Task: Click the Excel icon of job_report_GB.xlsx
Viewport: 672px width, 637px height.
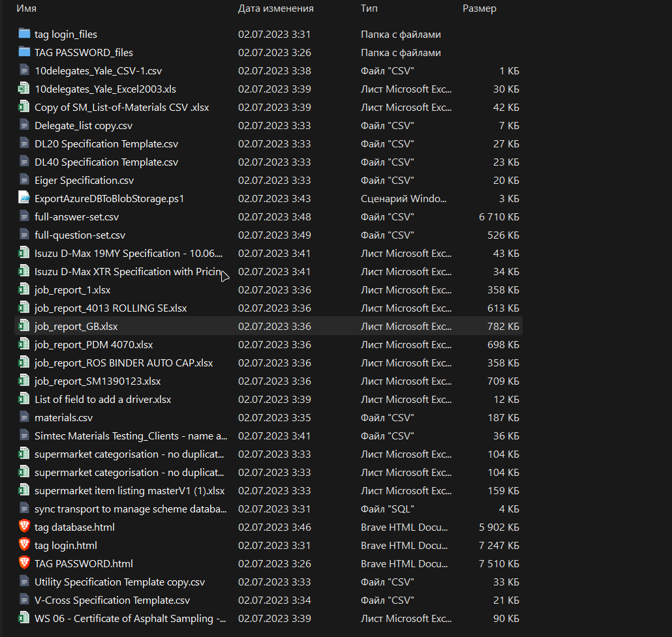Action: click(24, 326)
